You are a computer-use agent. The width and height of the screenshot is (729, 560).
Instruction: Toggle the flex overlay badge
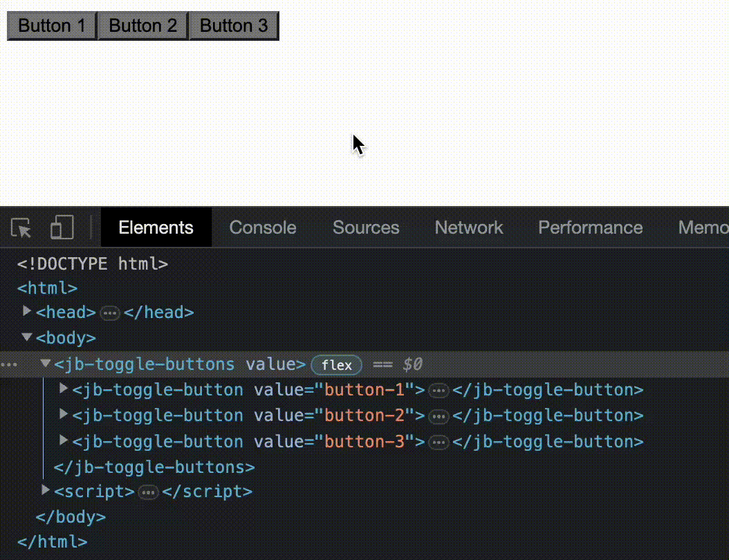tap(336, 365)
